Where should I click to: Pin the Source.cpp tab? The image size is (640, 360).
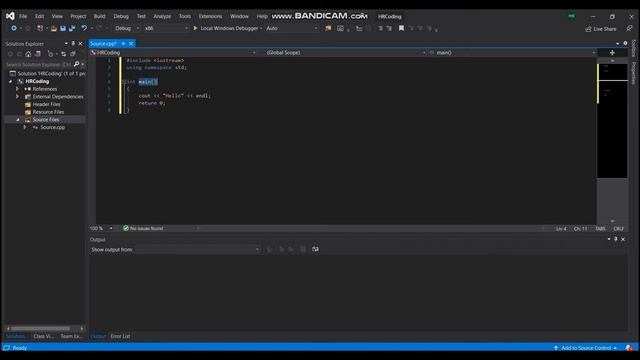[x=123, y=43]
